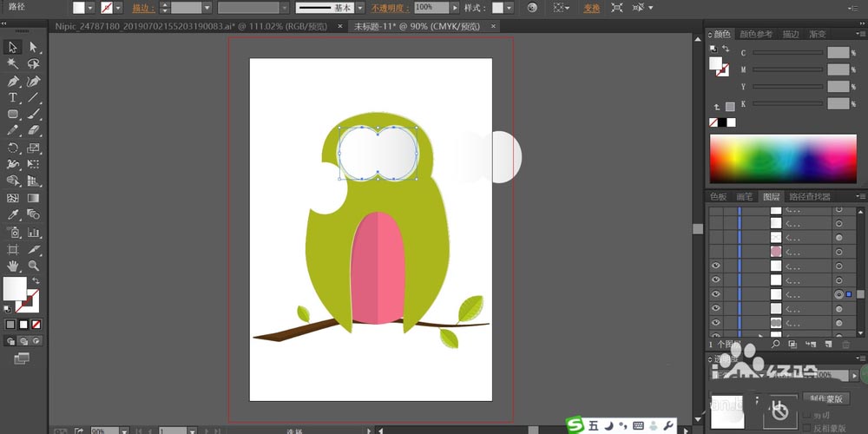Select the Line Segment tool
This screenshot has width=868, height=434.
coord(33,97)
